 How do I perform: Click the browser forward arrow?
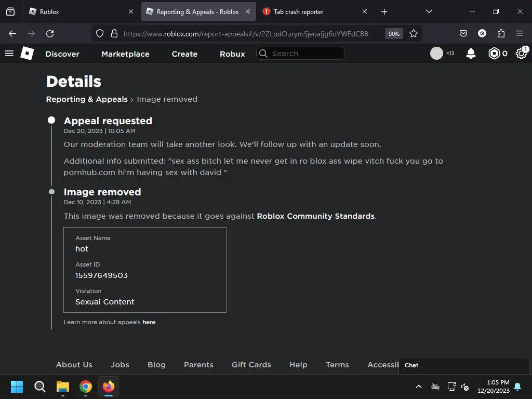pyautogui.click(x=31, y=34)
